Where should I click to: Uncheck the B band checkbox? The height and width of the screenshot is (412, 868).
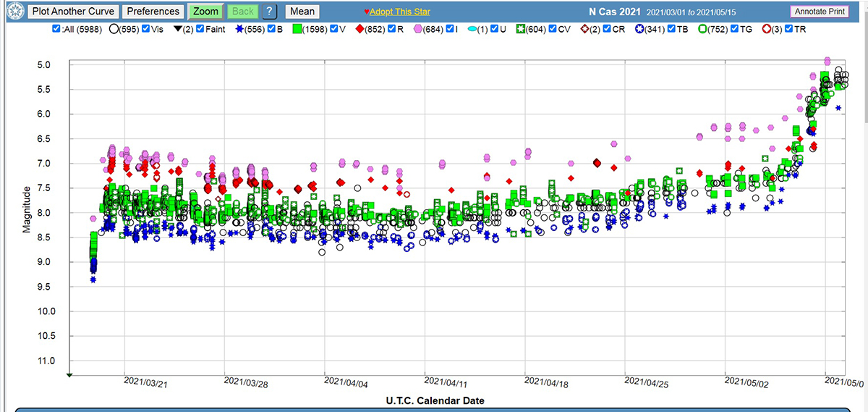pyautogui.click(x=271, y=30)
